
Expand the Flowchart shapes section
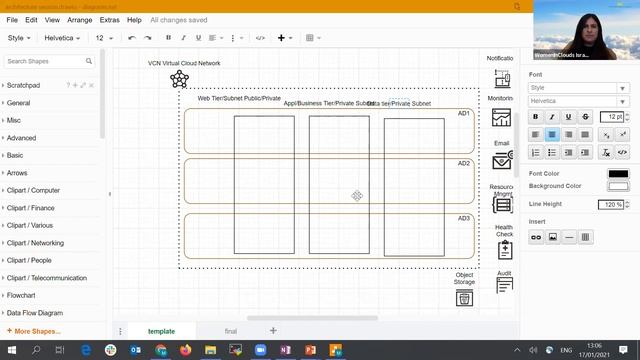[x=21, y=295]
